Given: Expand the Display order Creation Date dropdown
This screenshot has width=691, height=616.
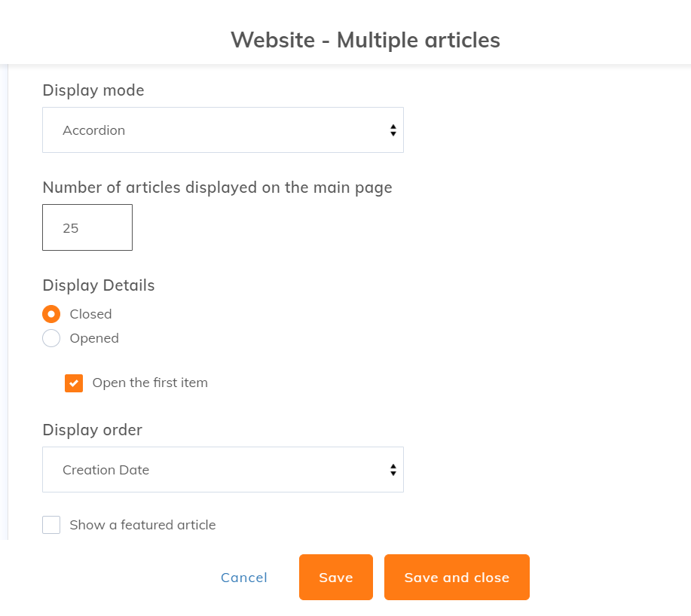Looking at the screenshot, I should pos(222,470).
